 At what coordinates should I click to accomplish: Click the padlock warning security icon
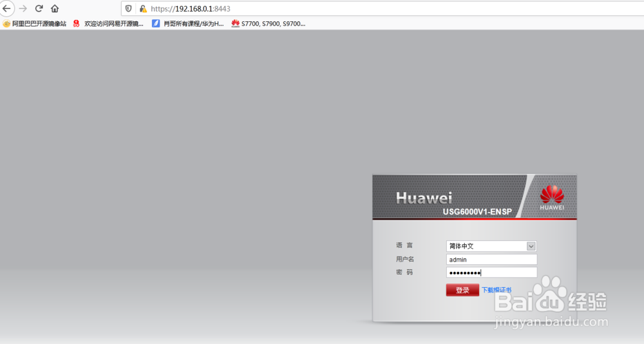(x=143, y=8)
